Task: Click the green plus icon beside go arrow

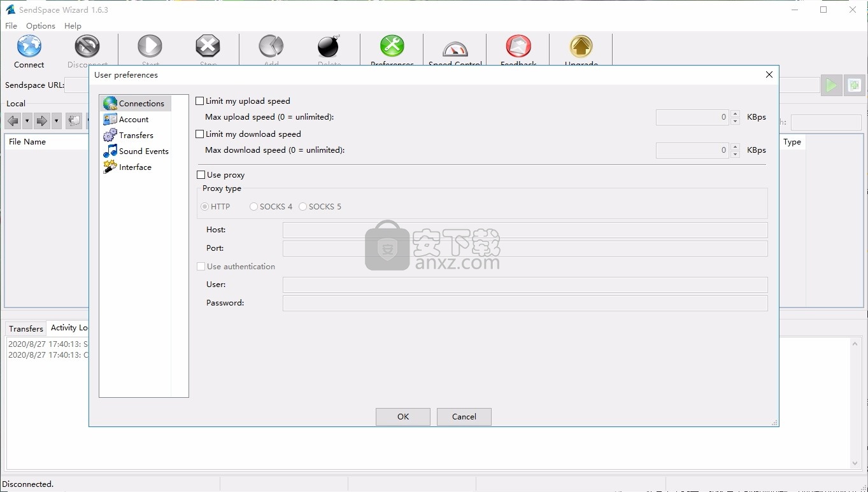Action: 855,85
